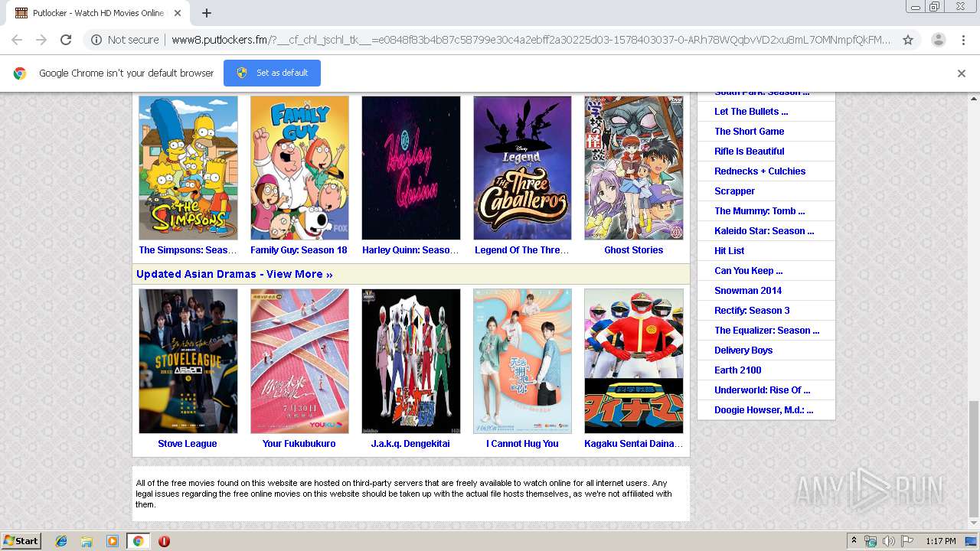Open Stove League poster thumbnail

[188, 361]
